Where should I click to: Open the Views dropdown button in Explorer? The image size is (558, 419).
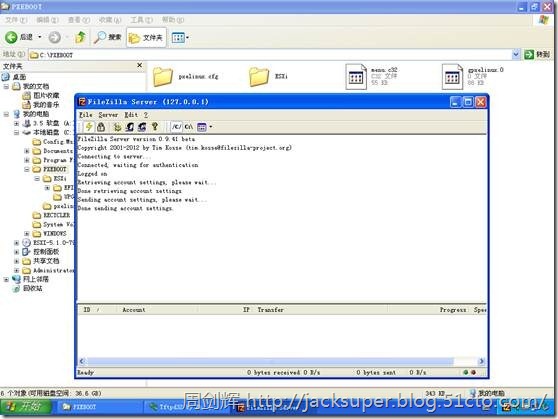coord(180,37)
